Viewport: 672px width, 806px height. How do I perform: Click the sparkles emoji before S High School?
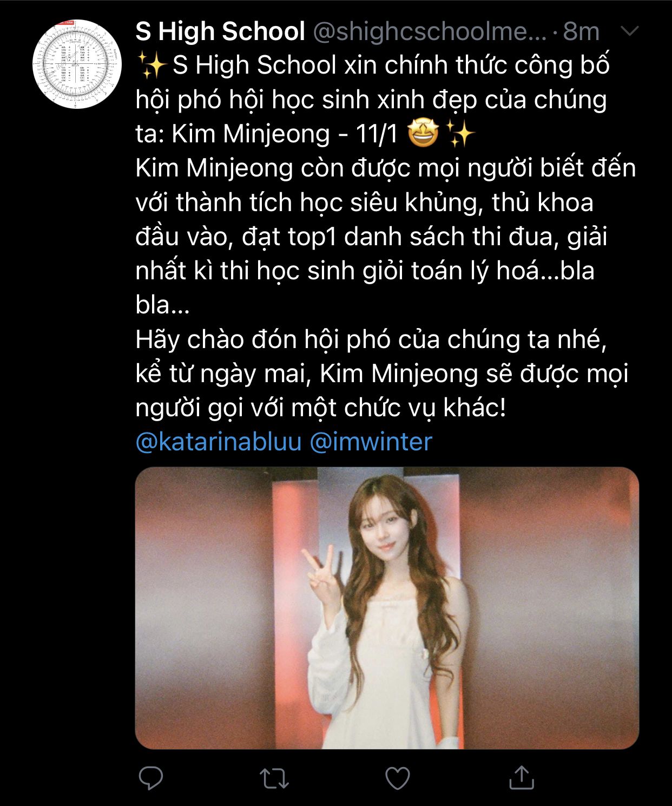point(152,65)
